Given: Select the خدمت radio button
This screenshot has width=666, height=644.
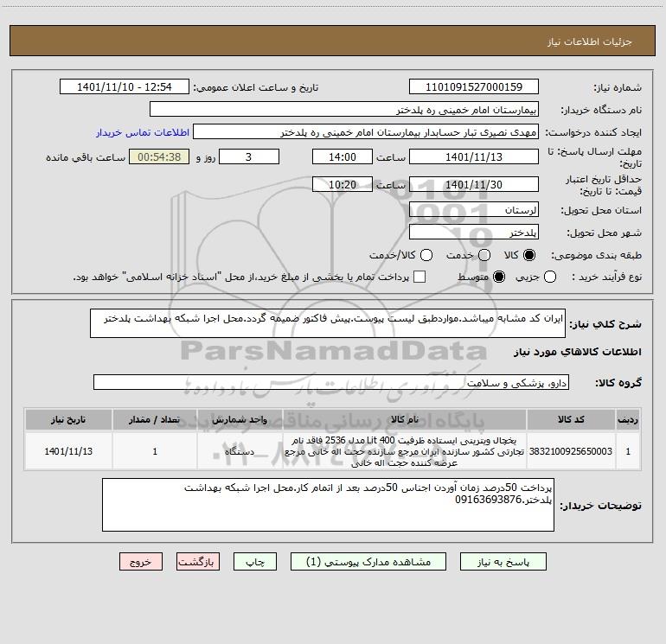Looking at the screenshot, I should coord(484,255).
